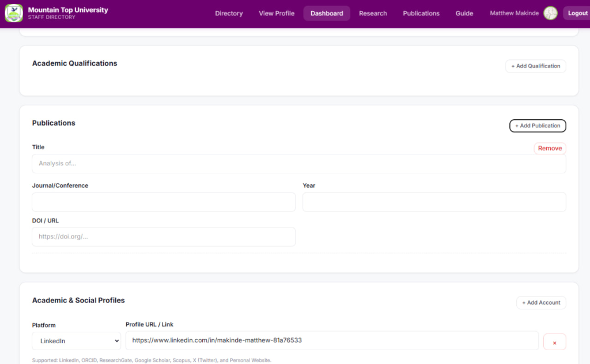This screenshot has height=364, width=590.
Task: Click Matthew Makinde user name
Action: (x=514, y=13)
